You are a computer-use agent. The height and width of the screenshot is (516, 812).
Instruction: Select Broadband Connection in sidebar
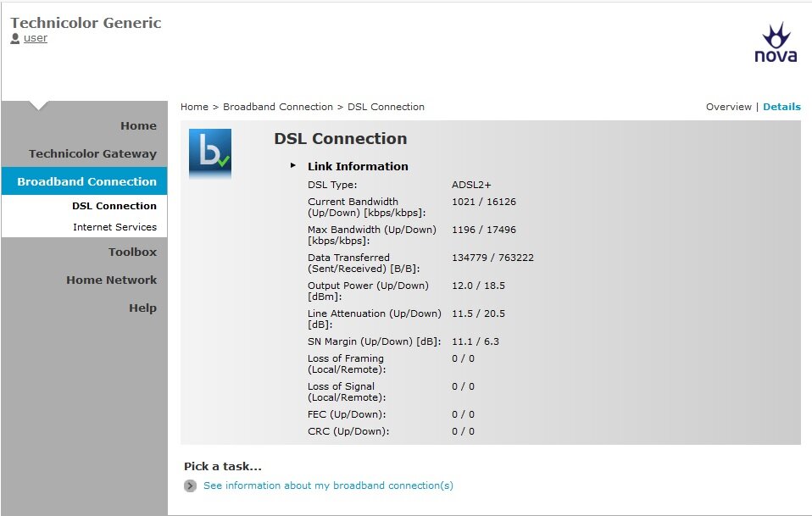[x=86, y=181]
